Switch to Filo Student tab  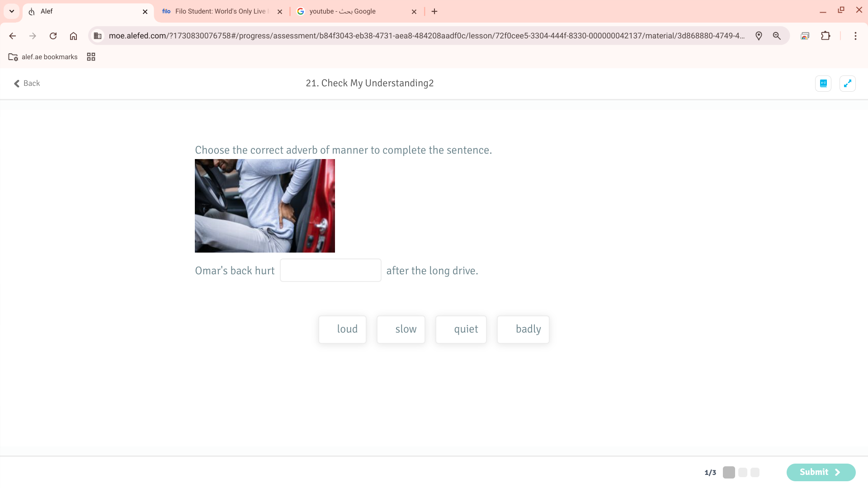coord(222,11)
